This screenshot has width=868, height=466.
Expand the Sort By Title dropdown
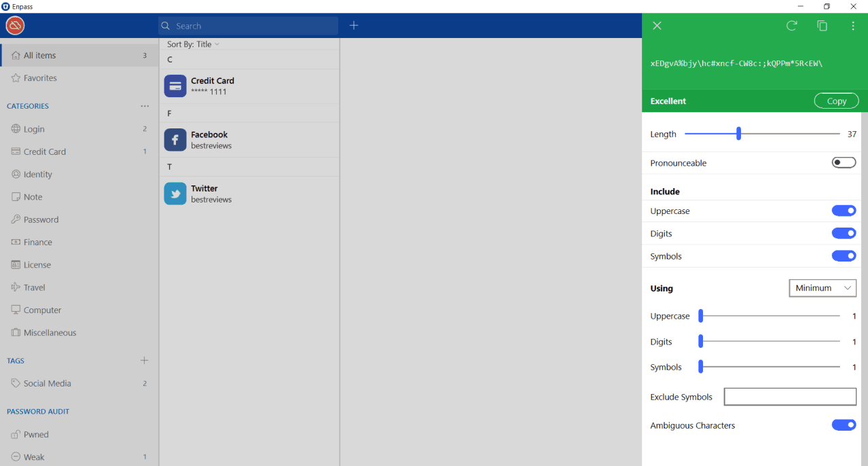click(x=194, y=44)
